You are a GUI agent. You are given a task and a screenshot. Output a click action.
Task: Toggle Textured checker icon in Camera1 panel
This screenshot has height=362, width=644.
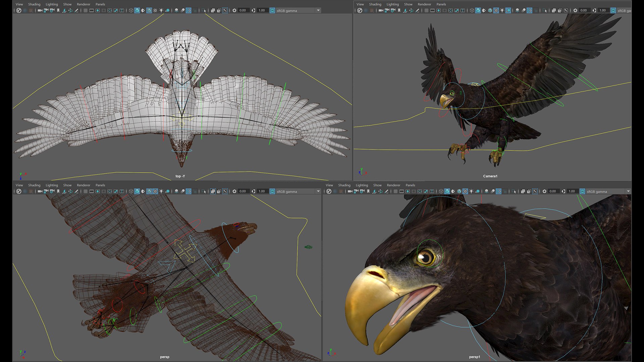click(496, 10)
